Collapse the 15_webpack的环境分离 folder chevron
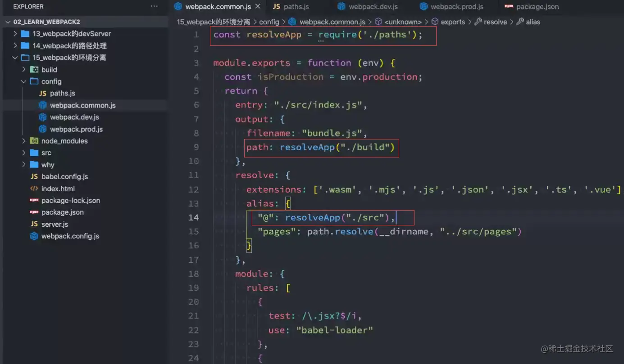 point(15,58)
